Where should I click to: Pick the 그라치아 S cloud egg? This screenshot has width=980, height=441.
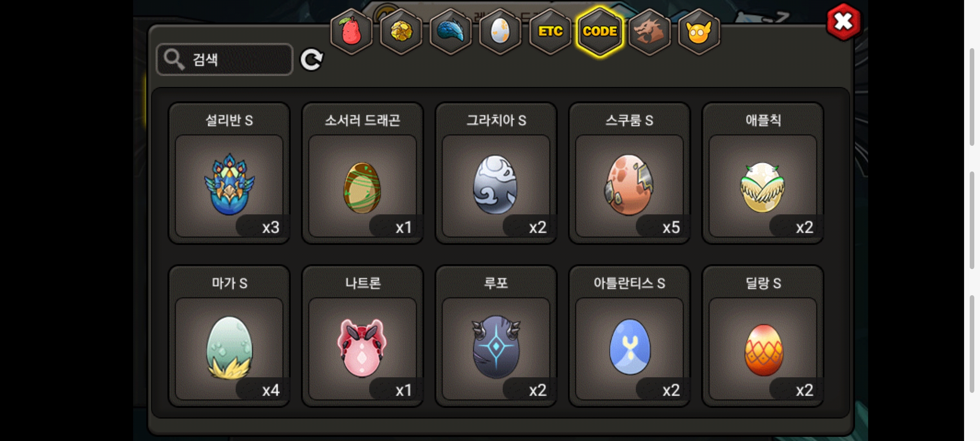click(x=496, y=173)
